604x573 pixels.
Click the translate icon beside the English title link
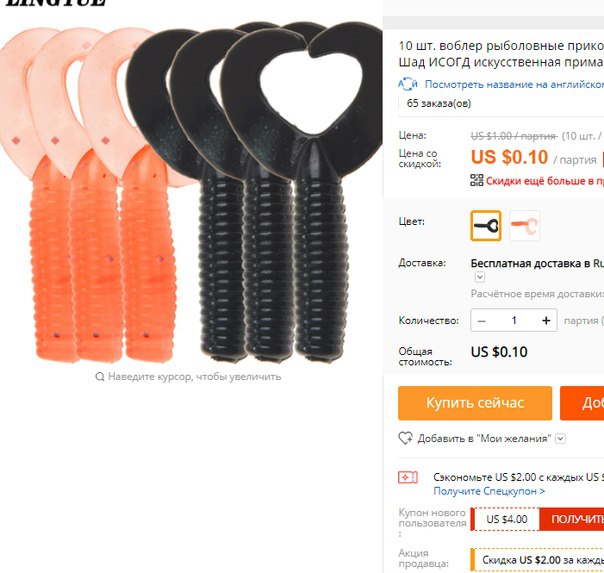[x=408, y=84]
